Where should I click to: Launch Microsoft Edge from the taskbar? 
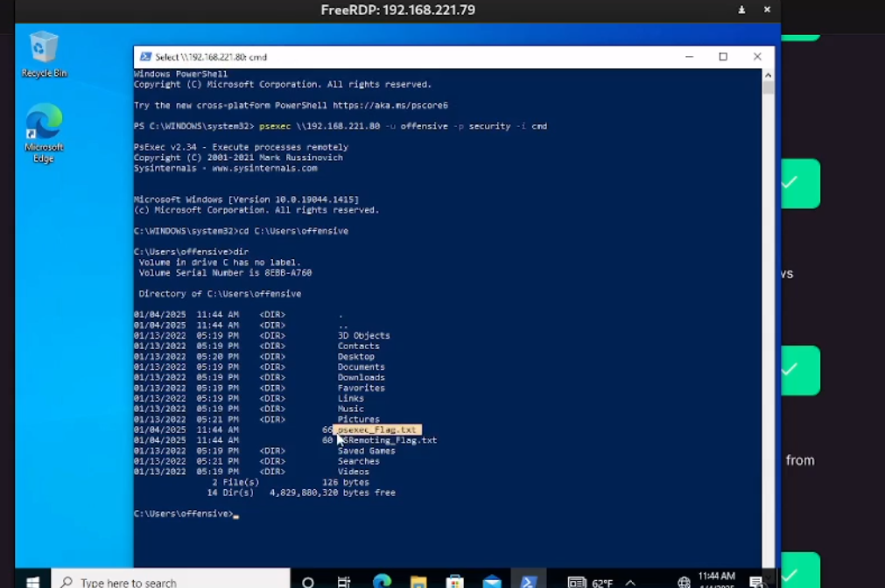click(382, 582)
